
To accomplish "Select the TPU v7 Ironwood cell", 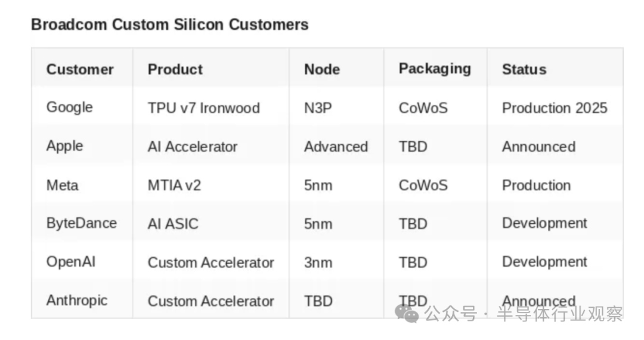I will click(204, 108).
